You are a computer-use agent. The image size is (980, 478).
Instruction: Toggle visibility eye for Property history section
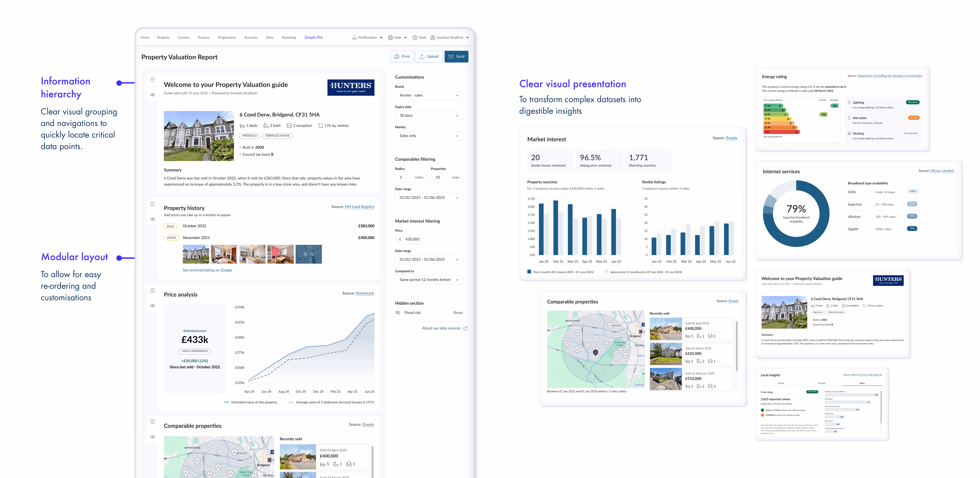[x=153, y=219]
